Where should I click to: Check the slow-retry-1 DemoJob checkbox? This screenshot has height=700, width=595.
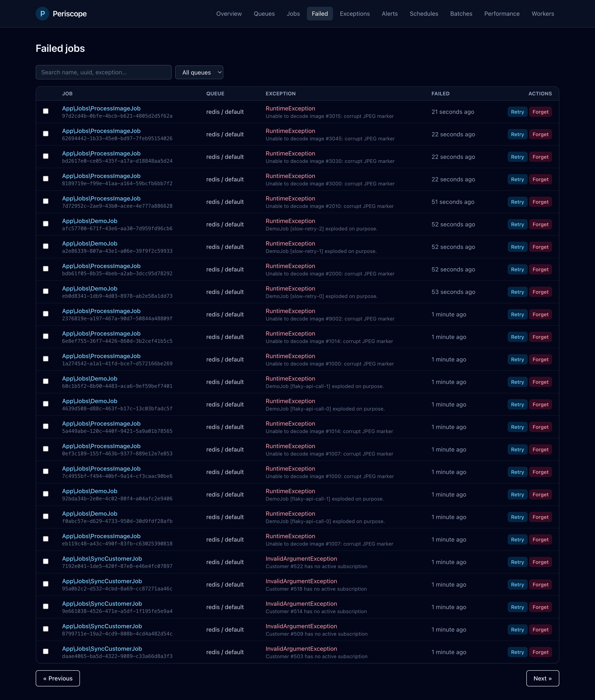pos(45,246)
